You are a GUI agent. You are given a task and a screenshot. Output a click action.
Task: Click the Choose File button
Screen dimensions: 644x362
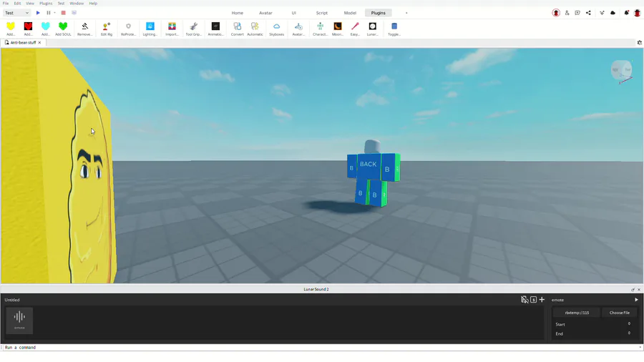pyautogui.click(x=620, y=313)
